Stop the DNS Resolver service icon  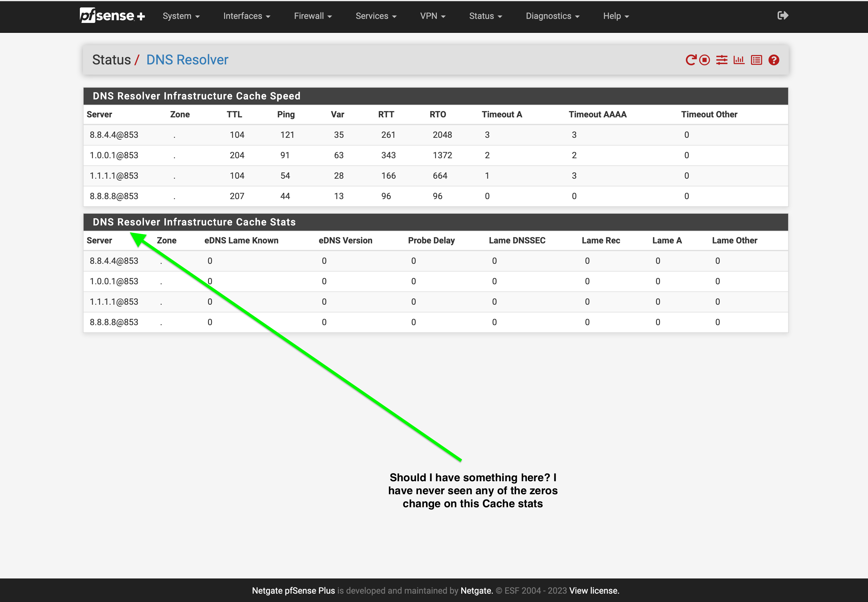(x=704, y=60)
